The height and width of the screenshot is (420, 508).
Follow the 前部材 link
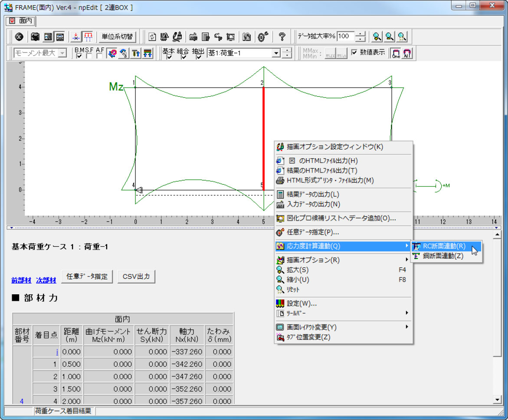[21, 280]
